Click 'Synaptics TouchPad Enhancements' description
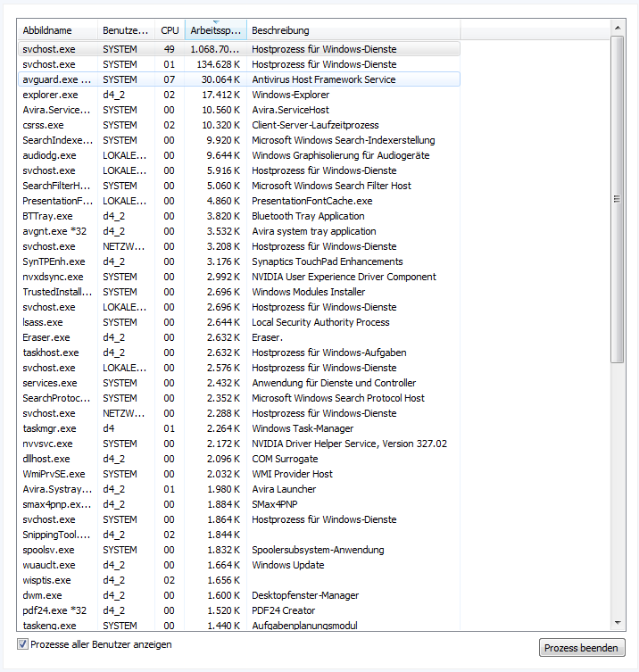639x672 pixels. point(328,261)
